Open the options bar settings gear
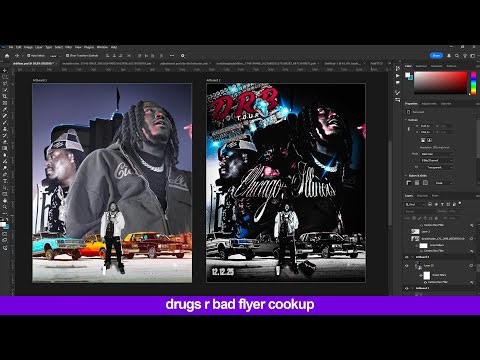 point(183,56)
